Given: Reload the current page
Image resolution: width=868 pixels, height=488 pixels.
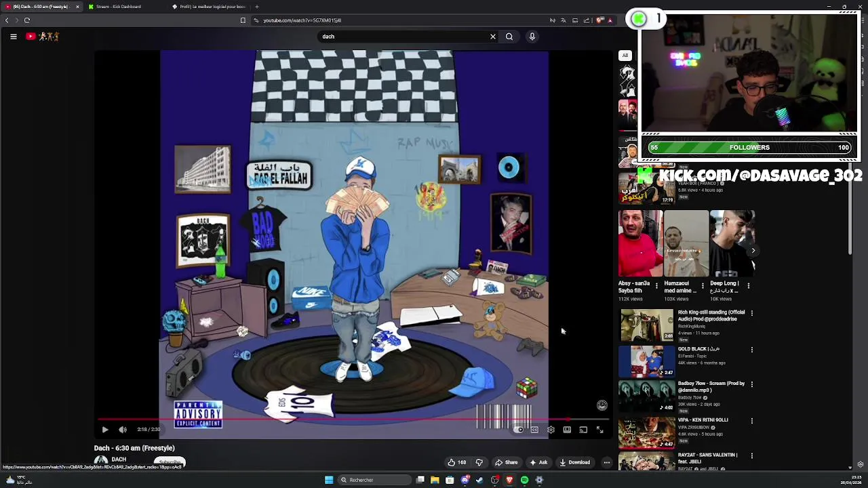Looking at the screenshot, I should (x=27, y=20).
